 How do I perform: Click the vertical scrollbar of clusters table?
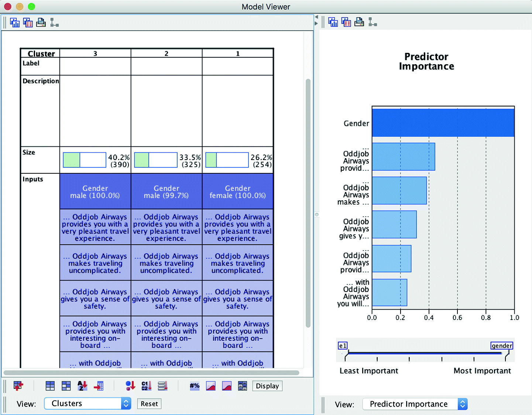pyautogui.click(x=308, y=203)
